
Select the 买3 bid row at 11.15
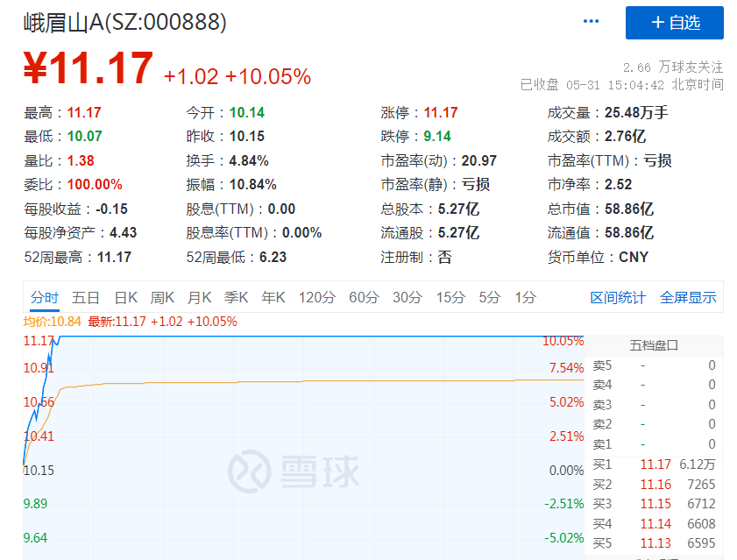(x=654, y=504)
